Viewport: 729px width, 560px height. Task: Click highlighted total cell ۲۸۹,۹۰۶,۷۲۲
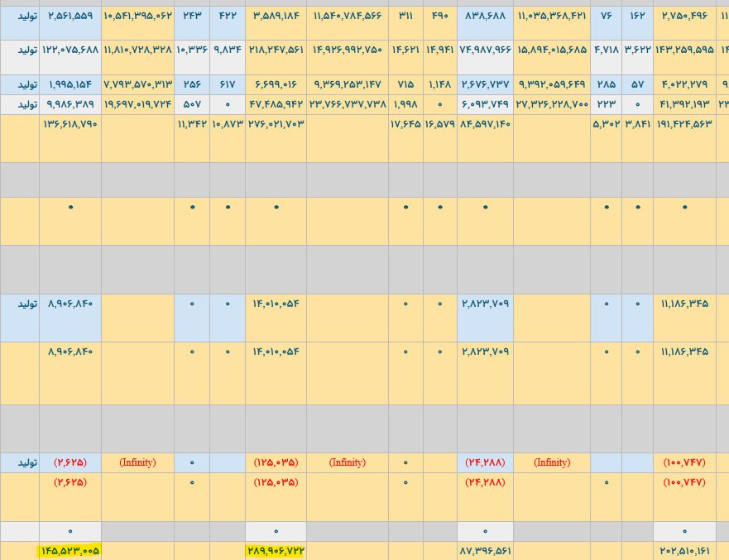(276, 550)
